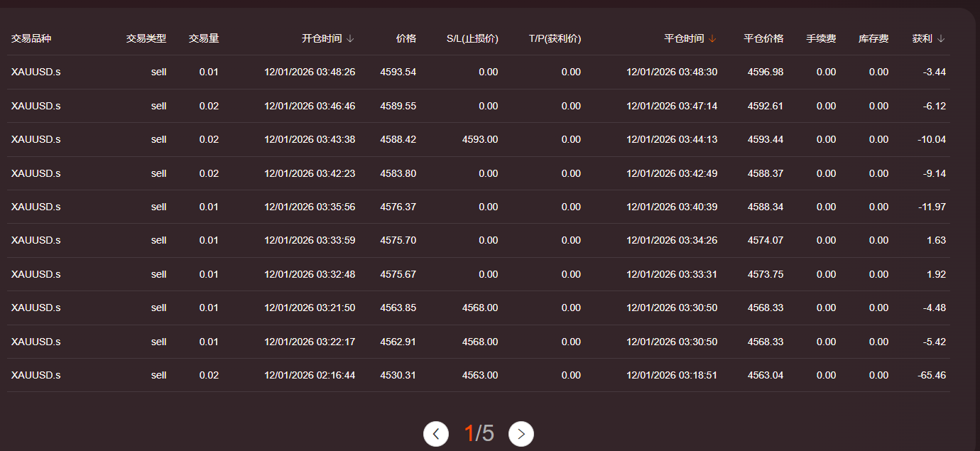Viewport: 980px width, 451px height.
Task: Click the S/L(止损价) column header
Action: pos(473,39)
